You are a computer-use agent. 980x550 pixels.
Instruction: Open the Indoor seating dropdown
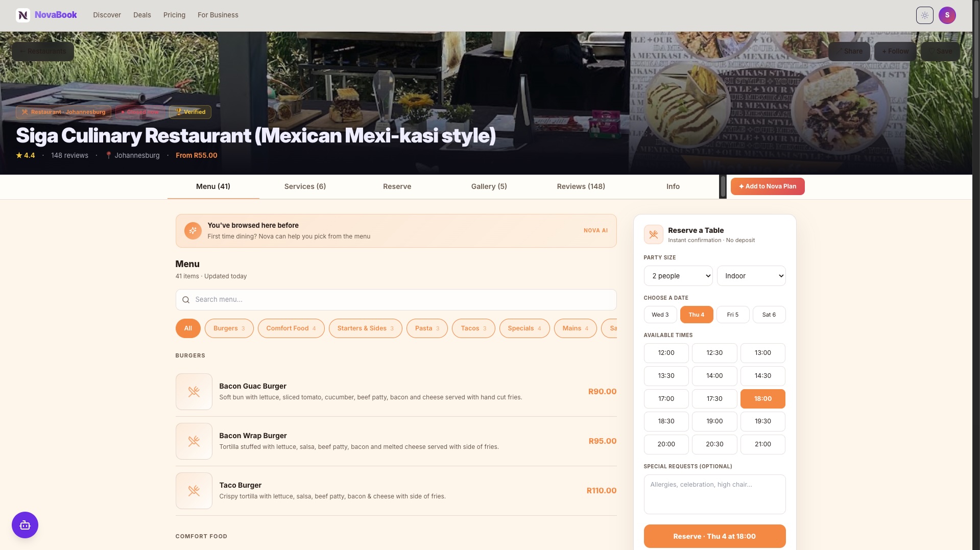coord(751,276)
